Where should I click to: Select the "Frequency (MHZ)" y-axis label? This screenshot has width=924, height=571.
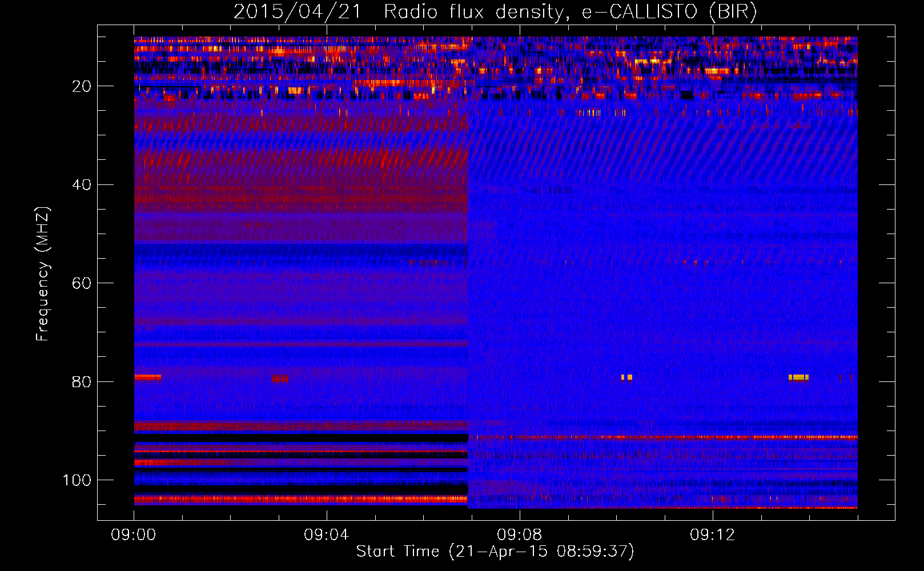point(43,274)
